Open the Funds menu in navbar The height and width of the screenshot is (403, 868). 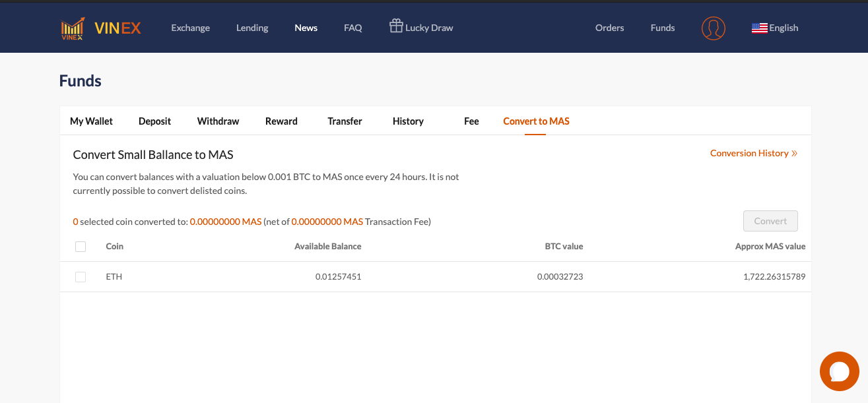click(x=663, y=28)
